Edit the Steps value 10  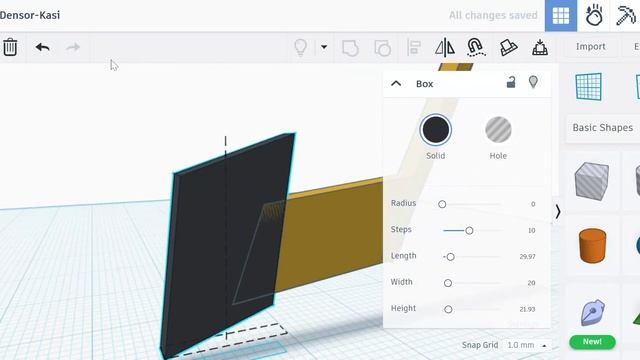pos(531,231)
